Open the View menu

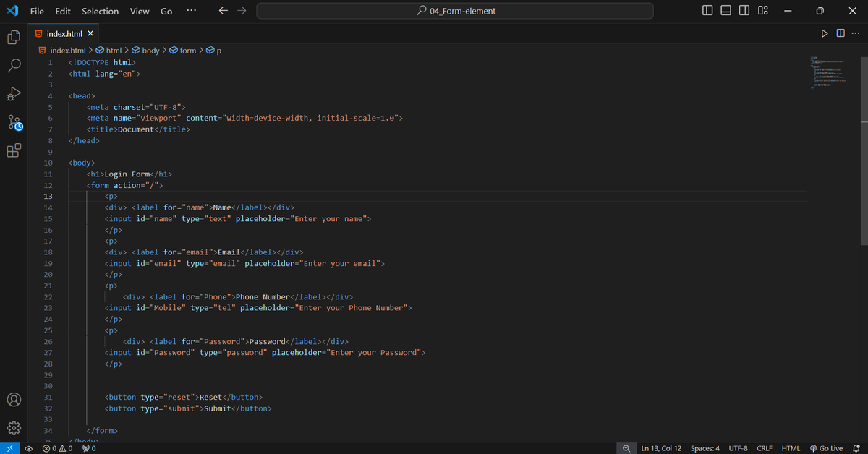[140, 11]
